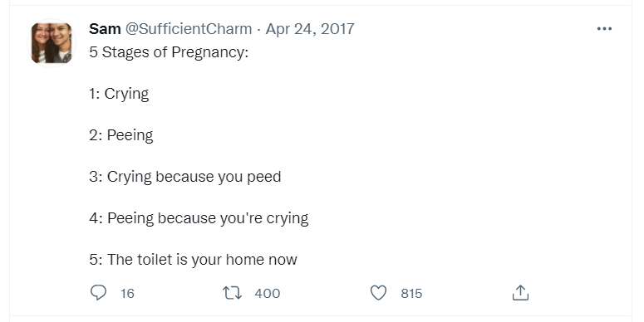
Task: Click the line '5: The toilet is your home now'
Action: point(193,260)
